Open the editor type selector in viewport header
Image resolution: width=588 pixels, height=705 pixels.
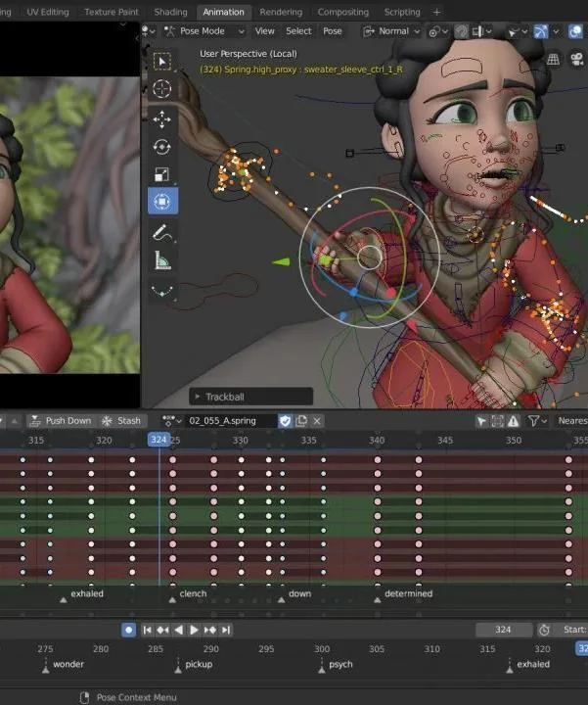(x=149, y=31)
